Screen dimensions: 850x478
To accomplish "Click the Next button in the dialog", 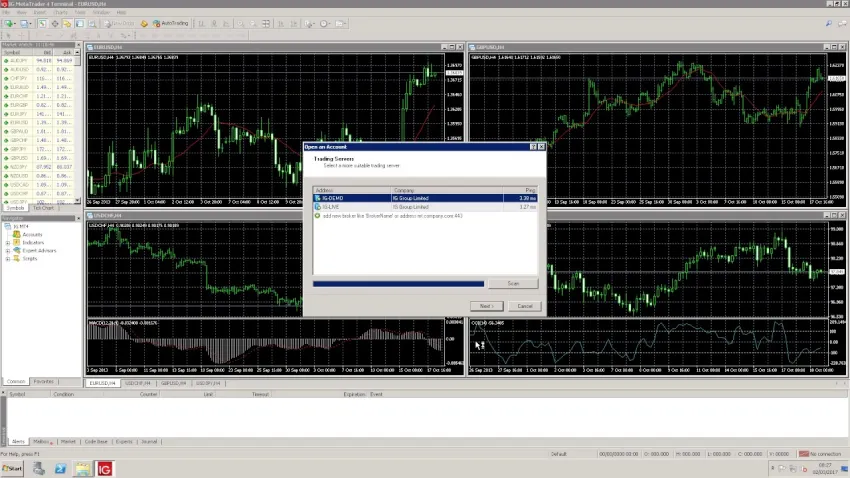I will click(x=486, y=306).
